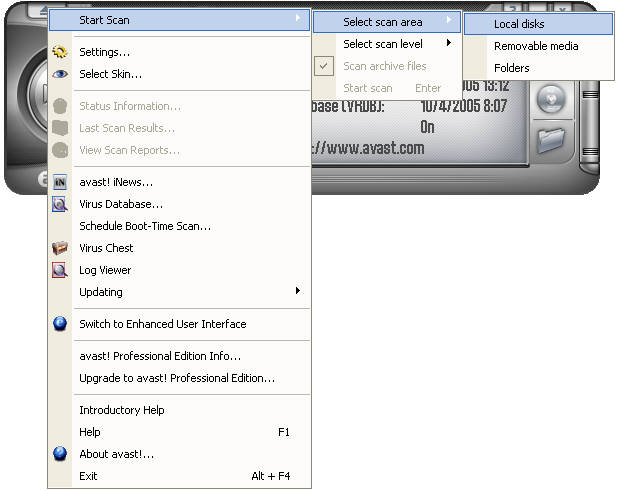Expand the Start Scan submenu arrow
Screen dimensions: 617x491
click(x=298, y=18)
